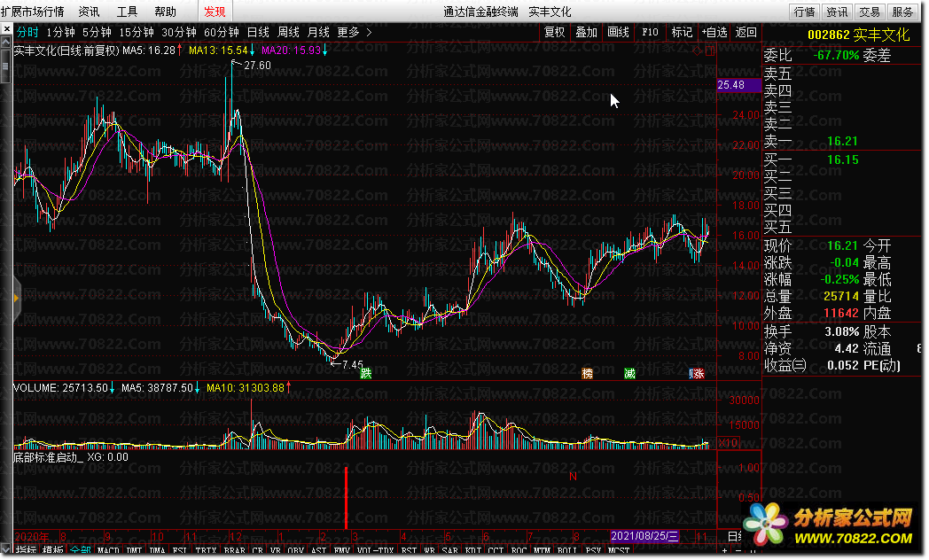Select the 1分钟 period
Screen dimensions: 929x560
click(60, 32)
